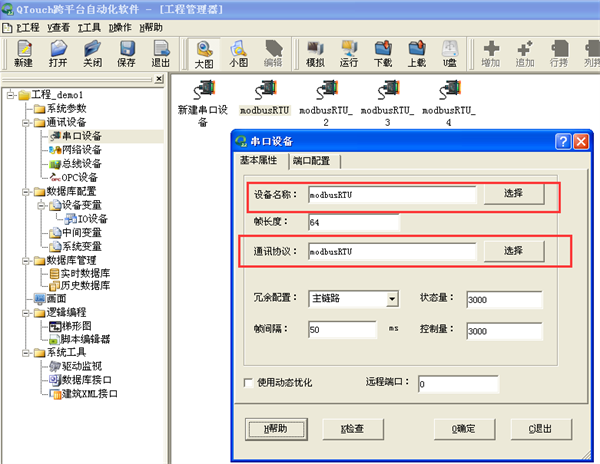600x464 pixels.
Task: Select 画面 in project tree
Action: tap(56, 298)
